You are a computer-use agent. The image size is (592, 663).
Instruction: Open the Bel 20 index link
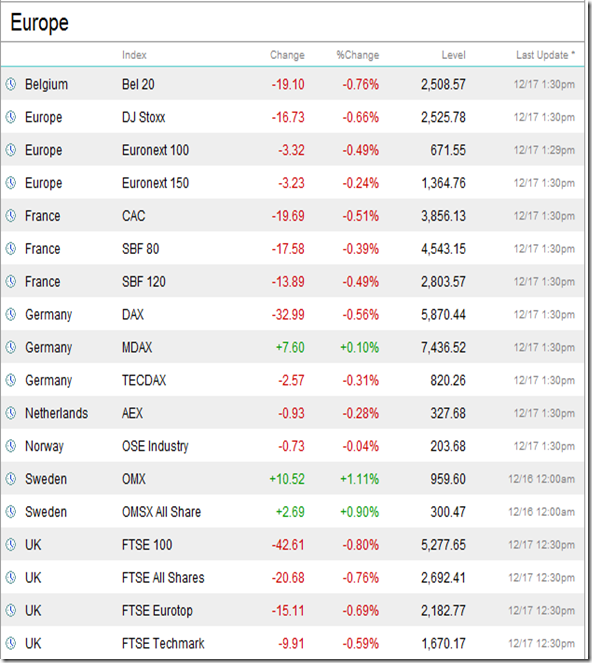tap(138, 84)
